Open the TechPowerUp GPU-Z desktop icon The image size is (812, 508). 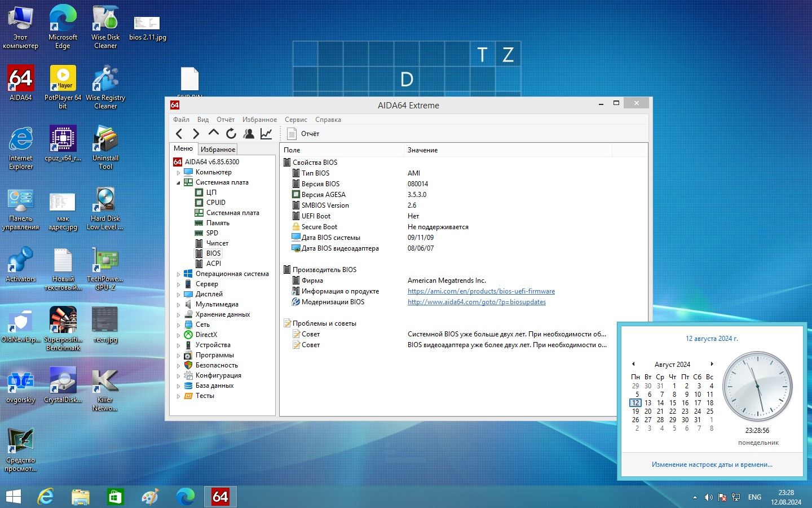pos(105,269)
